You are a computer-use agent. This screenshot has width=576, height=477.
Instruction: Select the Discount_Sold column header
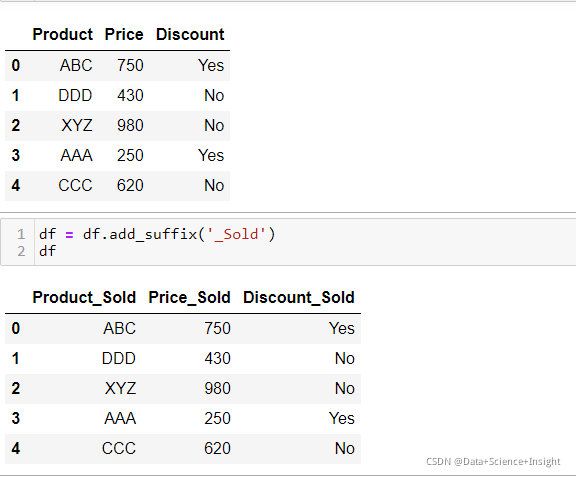pyautogui.click(x=299, y=297)
